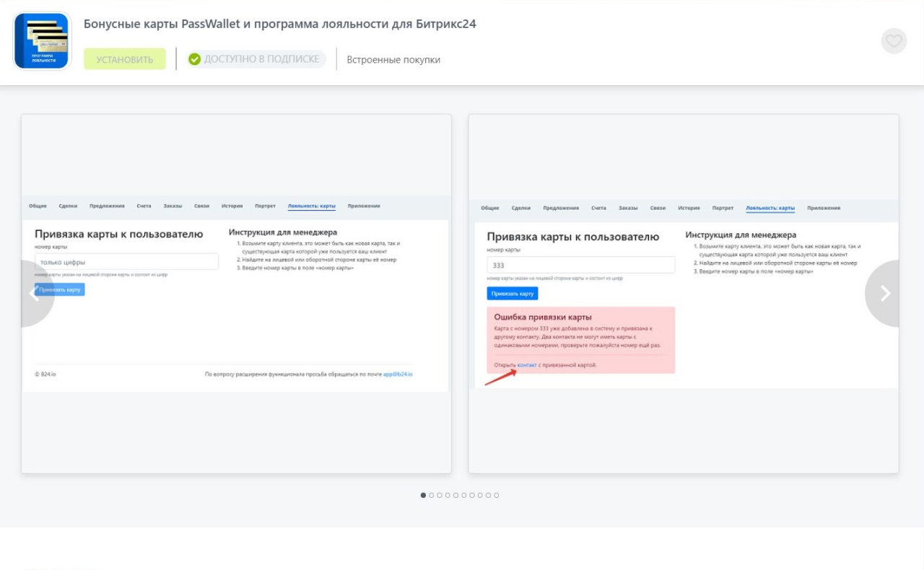
Task: Jump to the fourth carousel pagination dot
Action: (x=448, y=495)
